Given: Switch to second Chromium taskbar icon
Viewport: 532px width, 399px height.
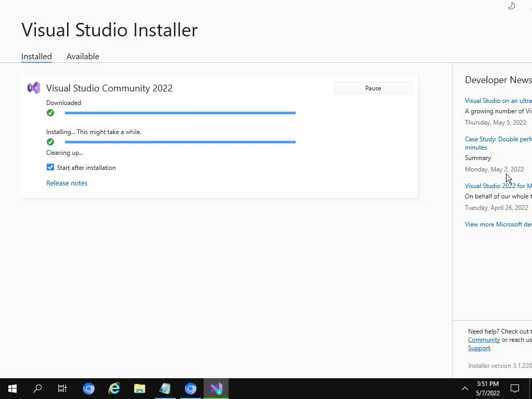Looking at the screenshot, I should 190,389.
